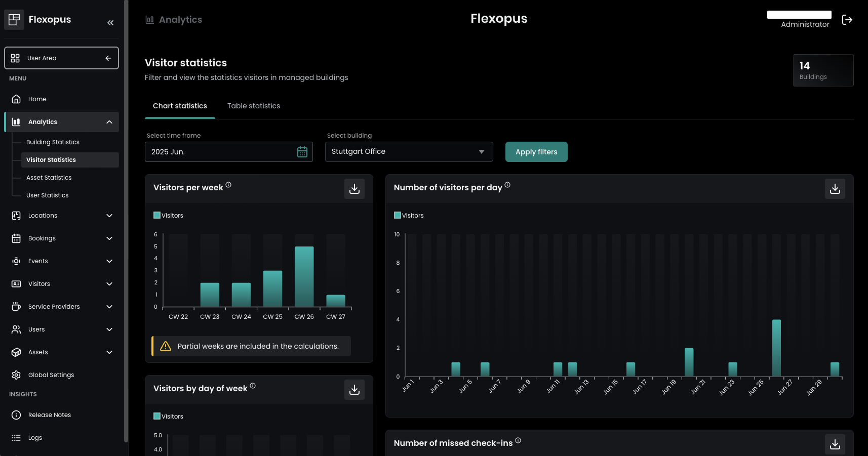Image resolution: width=868 pixels, height=456 pixels.
Task: Click info icon beside Visitors per week
Action: click(228, 185)
